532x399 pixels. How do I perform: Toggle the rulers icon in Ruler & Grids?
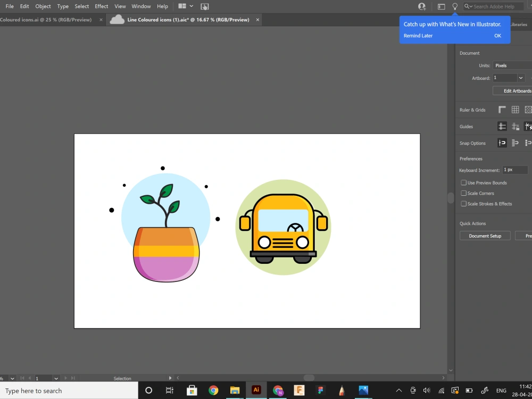502,110
